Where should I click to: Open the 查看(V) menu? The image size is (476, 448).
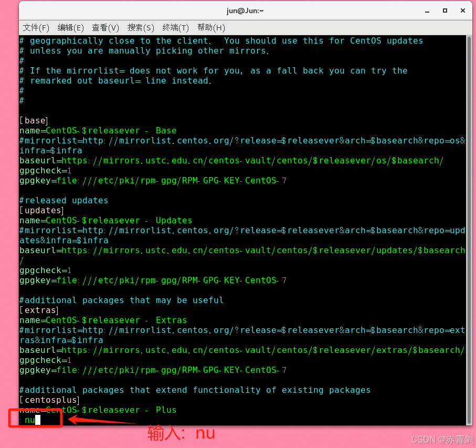coord(105,28)
